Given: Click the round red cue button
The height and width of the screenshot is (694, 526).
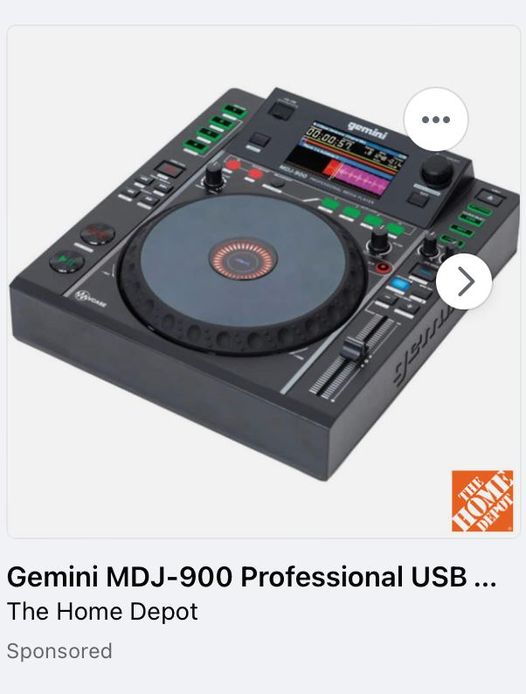Looking at the screenshot, I should tap(100, 233).
